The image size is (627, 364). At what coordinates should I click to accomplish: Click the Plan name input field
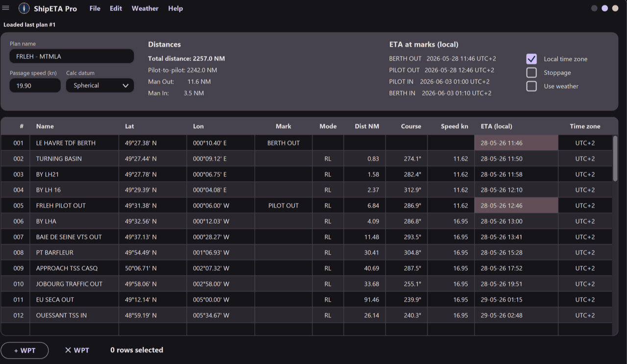point(72,56)
